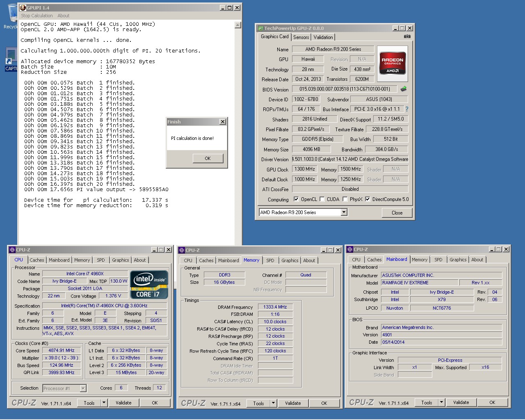Open the Graphics tab in CPU-Z Mainboard window
This screenshot has height=420, width=525.
pyautogui.click(x=458, y=260)
